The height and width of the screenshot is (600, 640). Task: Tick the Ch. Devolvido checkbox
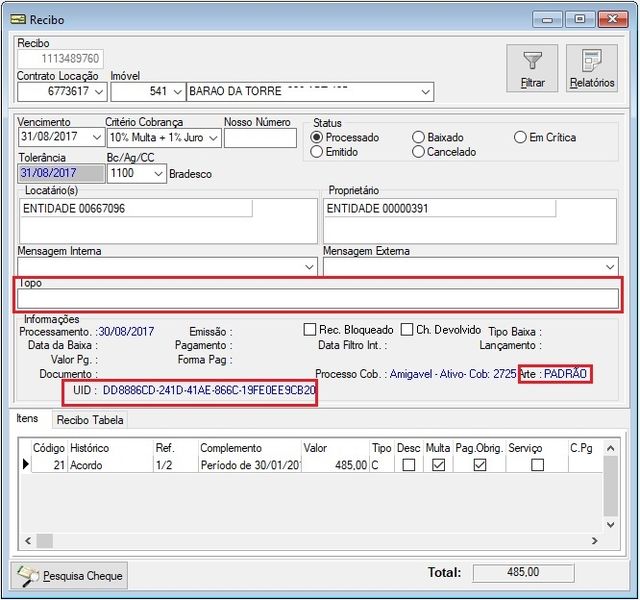(x=407, y=329)
